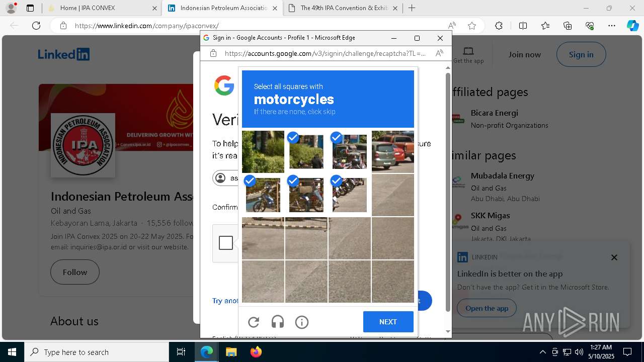Click the LinkedIn logo
The height and width of the screenshot is (362, 644).
tap(64, 54)
